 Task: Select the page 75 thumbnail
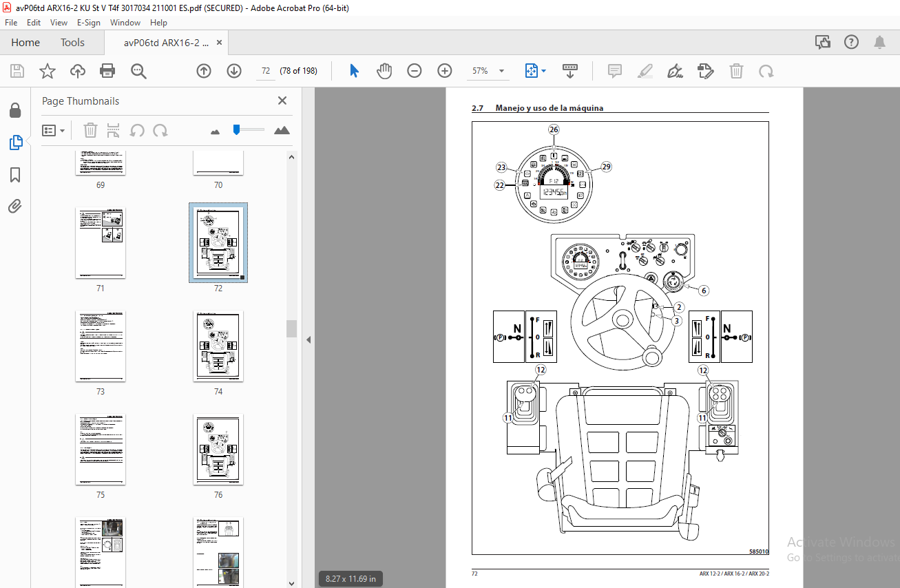101,450
